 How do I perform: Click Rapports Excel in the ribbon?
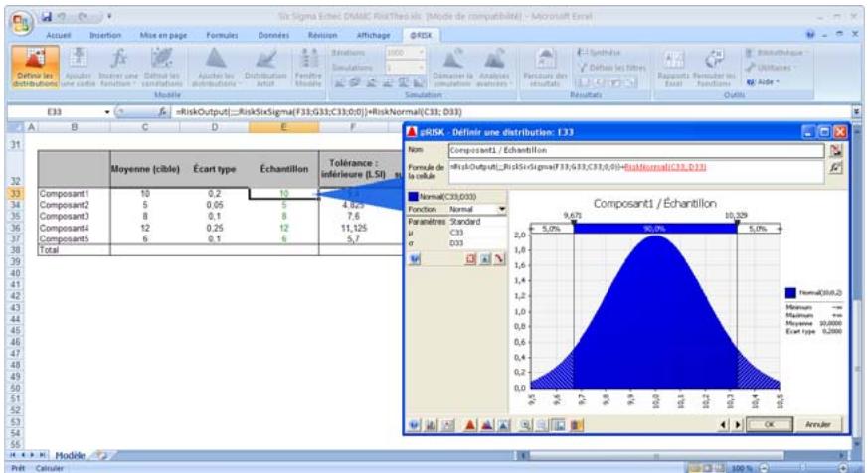pyautogui.click(x=673, y=68)
